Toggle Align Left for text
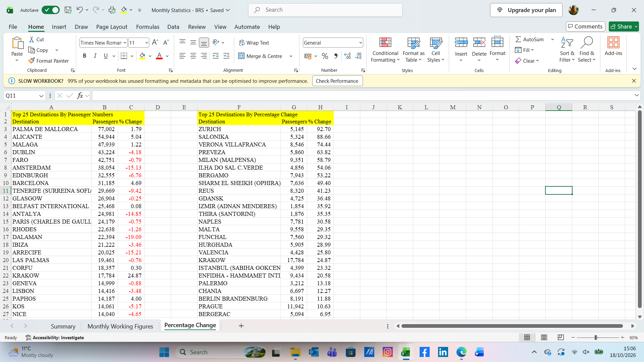The height and width of the screenshot is (362, 644). coord(182,56)
